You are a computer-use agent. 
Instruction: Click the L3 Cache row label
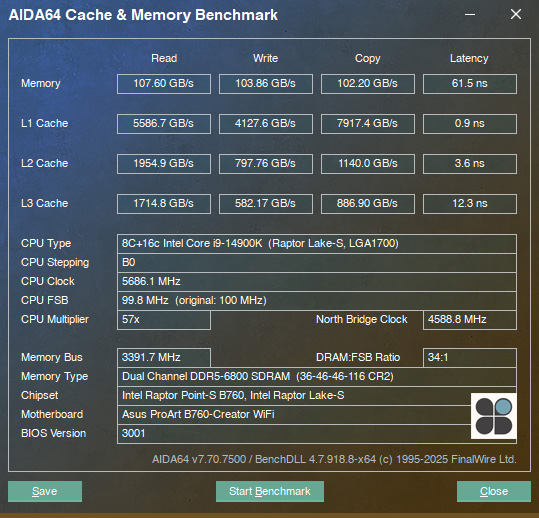point(44,203)
